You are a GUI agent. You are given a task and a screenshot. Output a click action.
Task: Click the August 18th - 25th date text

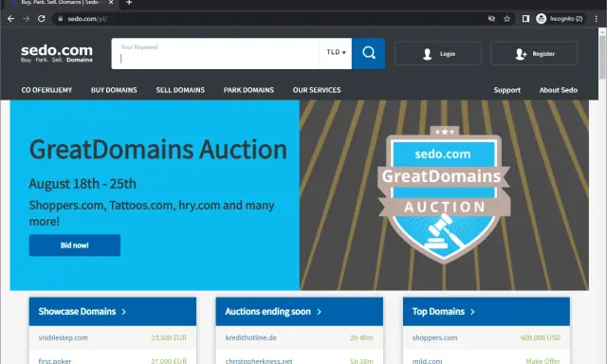[83, 183]
